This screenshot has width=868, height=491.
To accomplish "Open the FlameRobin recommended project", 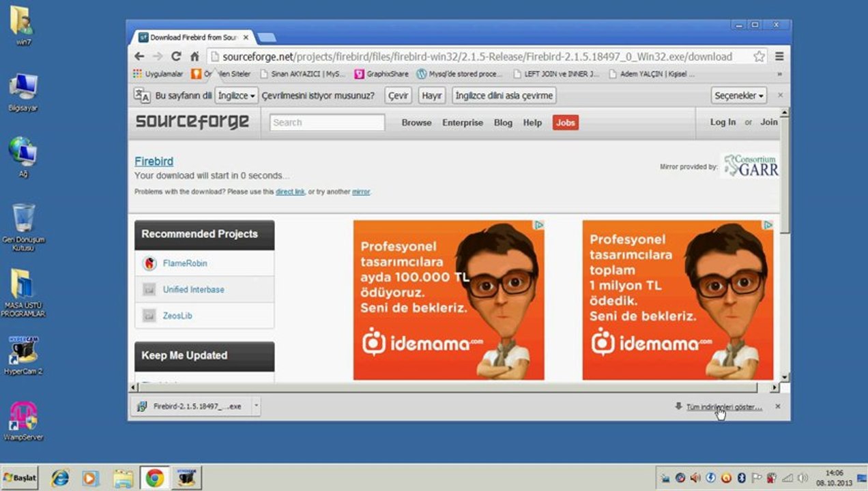I will tap(185, 263).
